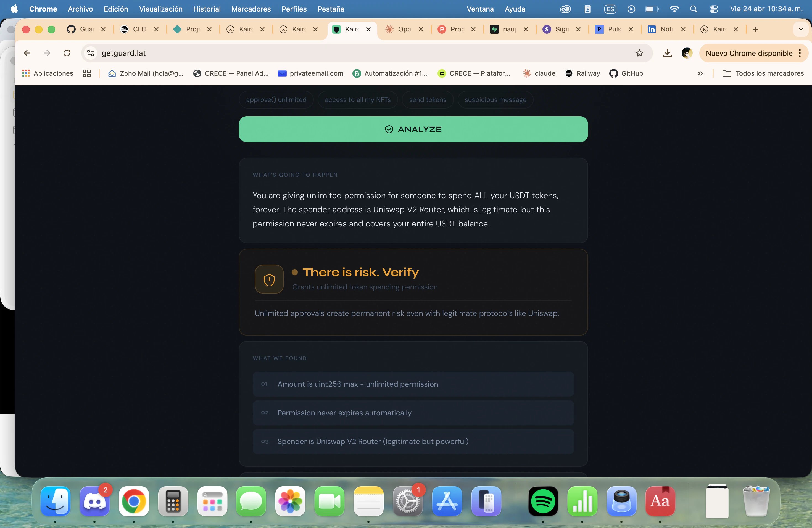Launch Discord from the Dock
The height and width of the screenshot is (528, 812).
click(94, 501)
